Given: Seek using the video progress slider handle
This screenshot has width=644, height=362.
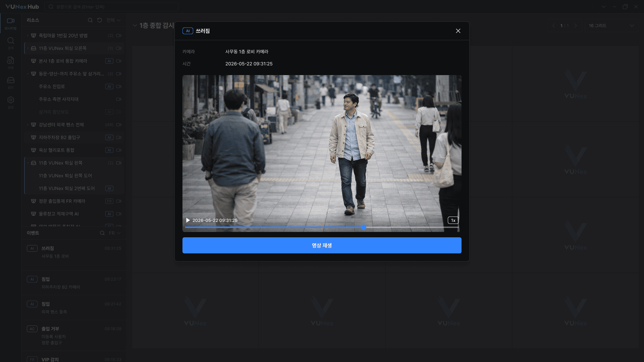Looking at the screenshot, I should point(364,227).
